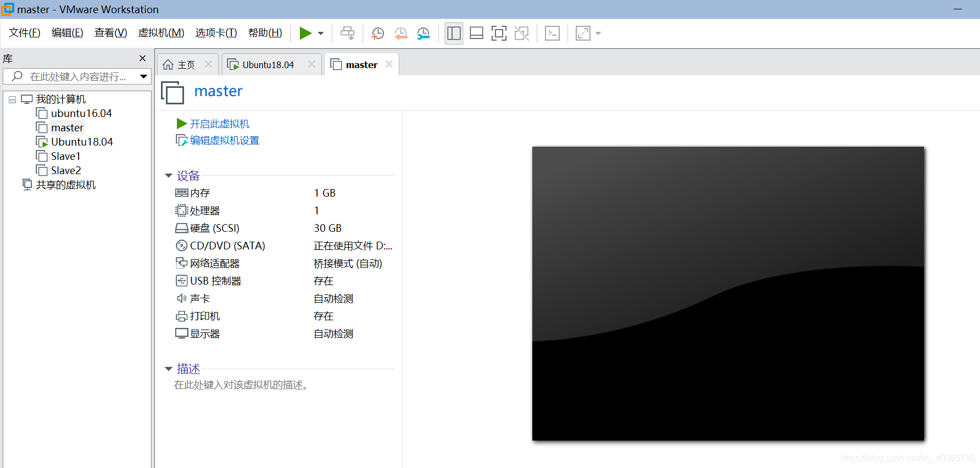Revert to snapshot toolbar icon
This screenshot has width=980, height=468.
400,34
